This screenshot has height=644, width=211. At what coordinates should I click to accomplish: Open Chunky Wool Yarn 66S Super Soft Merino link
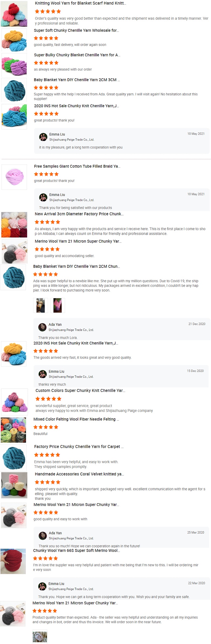[77, 550]
